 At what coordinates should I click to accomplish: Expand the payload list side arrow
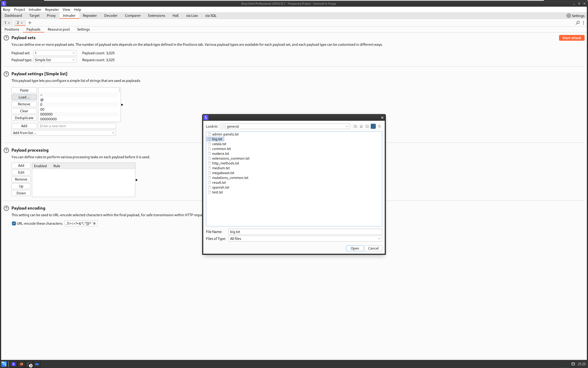click(x=122, y=105)
